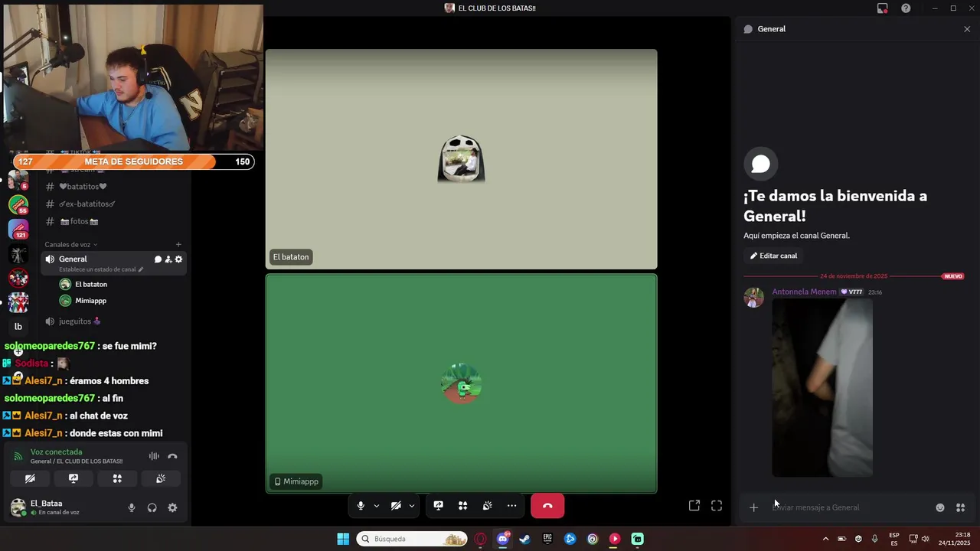Share screen from voice panel
This screenshot has width=980, height=551.
[x=73, y=478]
